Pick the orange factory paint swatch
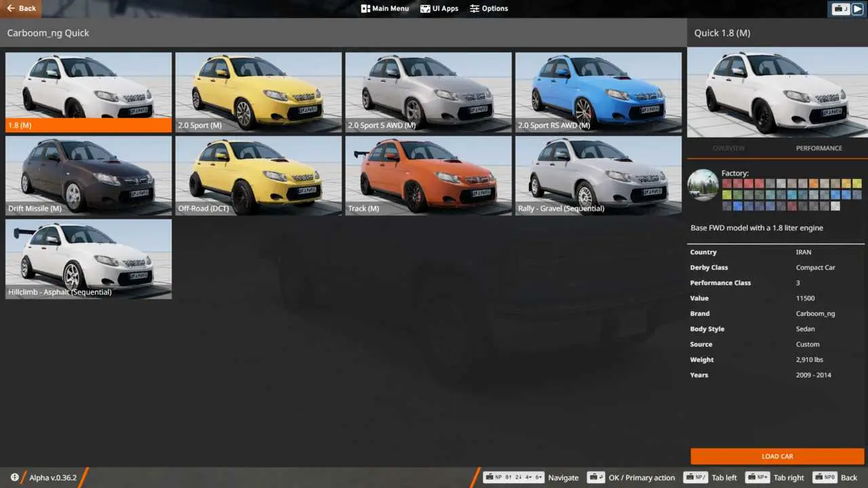The image size is (868, 488). [x=813, y=184]
